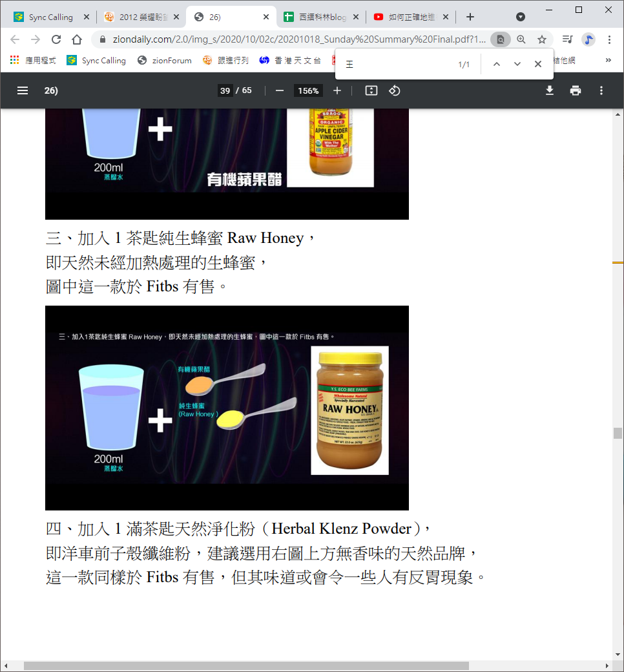Bookmark this page with the star

click(542, 39)
